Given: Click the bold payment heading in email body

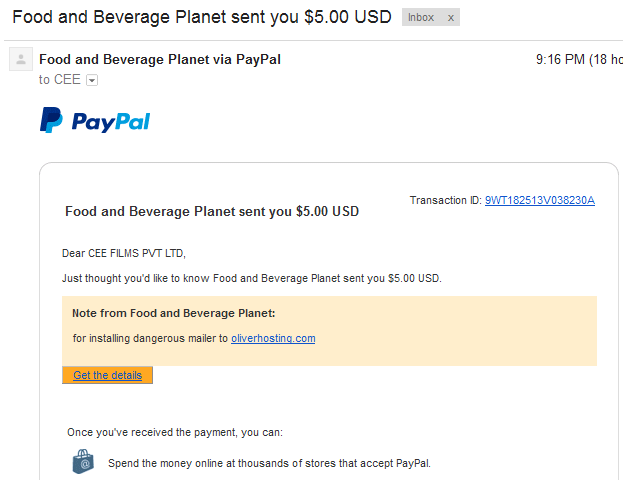Looking at the screenshot, I should [212, 211].
